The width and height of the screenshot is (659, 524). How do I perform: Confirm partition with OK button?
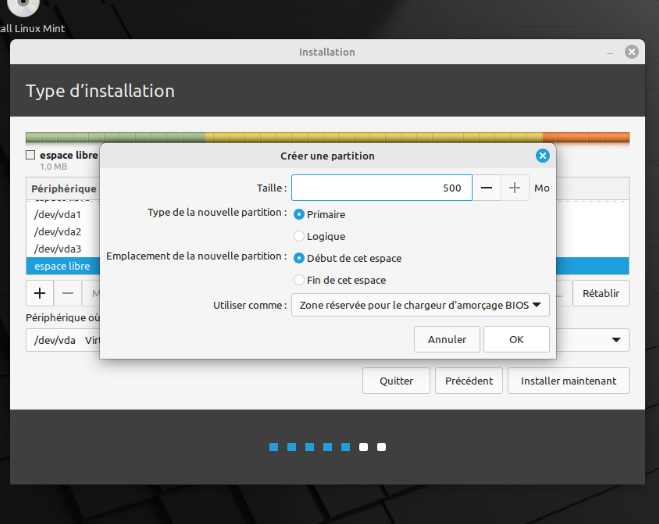coord(516,339)
